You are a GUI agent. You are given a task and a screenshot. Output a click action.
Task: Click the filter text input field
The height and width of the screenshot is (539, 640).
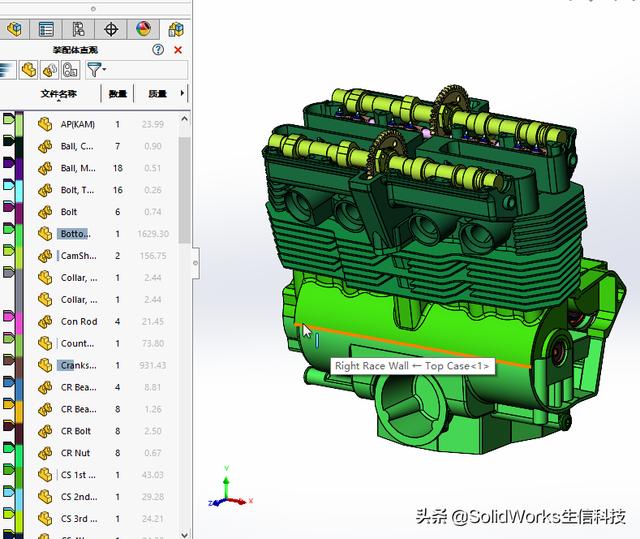coord(147,70)
